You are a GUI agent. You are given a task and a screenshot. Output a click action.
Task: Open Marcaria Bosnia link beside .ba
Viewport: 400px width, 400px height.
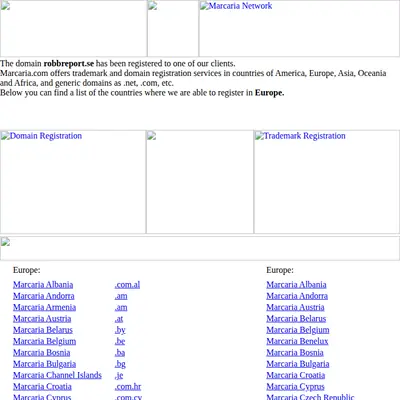[42, 353]
